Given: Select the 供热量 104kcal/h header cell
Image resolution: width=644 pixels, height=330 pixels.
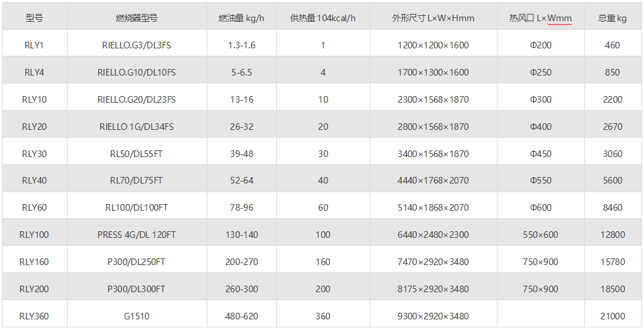Looking at the screenshot, I should [x=323, y=19].
